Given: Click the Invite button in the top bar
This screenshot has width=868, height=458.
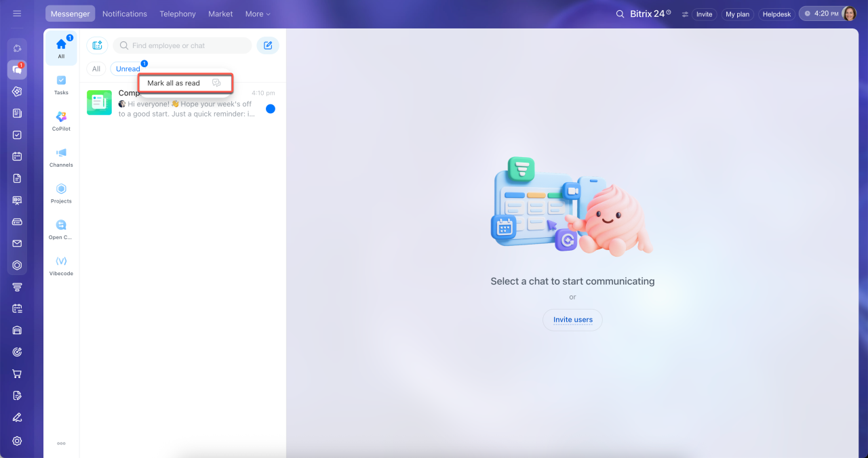Looking at the screenshot, I should point(705,14).
